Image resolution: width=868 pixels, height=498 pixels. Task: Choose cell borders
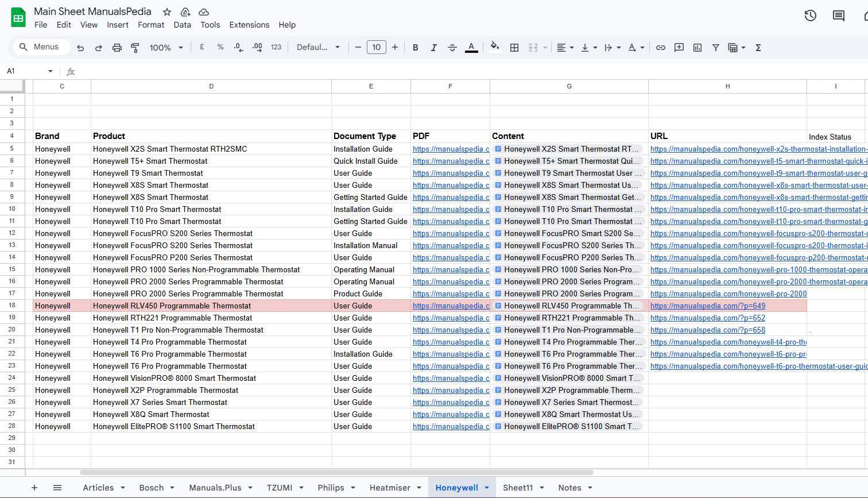pos(514,48)
